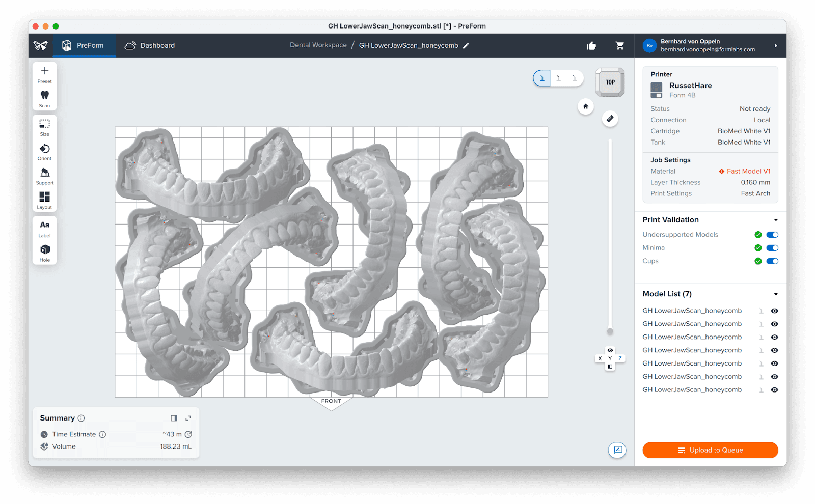Click the Hole tool icon
815x504 pixels.
[45, 252]
